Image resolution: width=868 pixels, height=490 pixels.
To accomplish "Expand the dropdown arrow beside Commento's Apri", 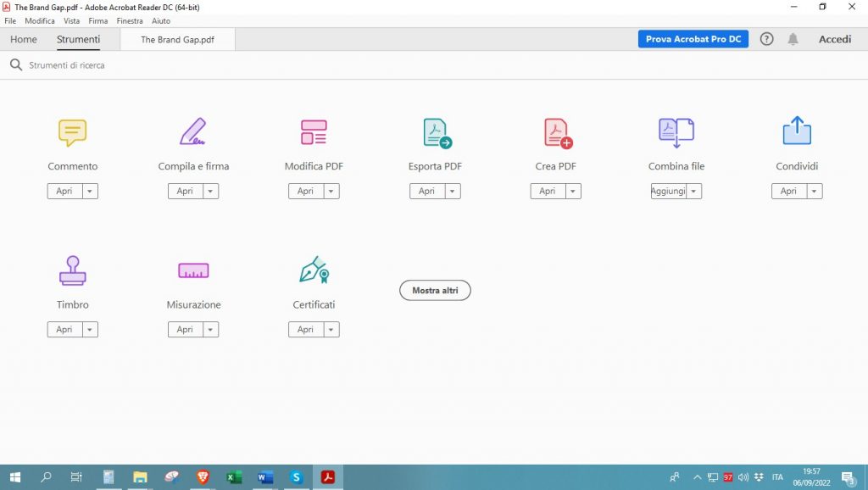I will [90, 192].
